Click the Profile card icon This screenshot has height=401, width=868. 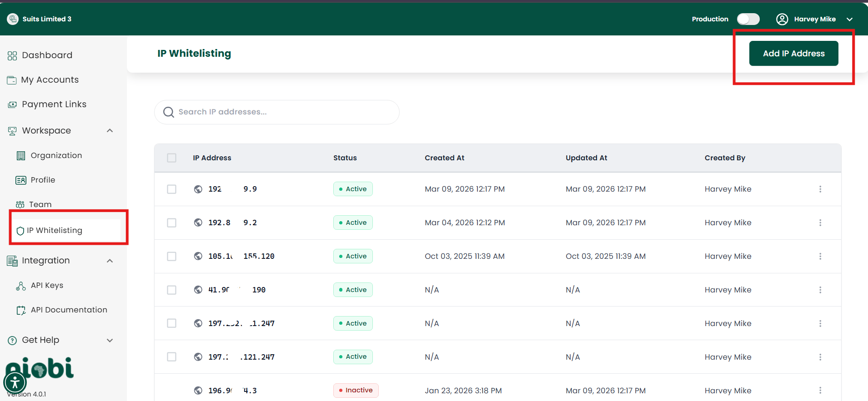(21, 180)
